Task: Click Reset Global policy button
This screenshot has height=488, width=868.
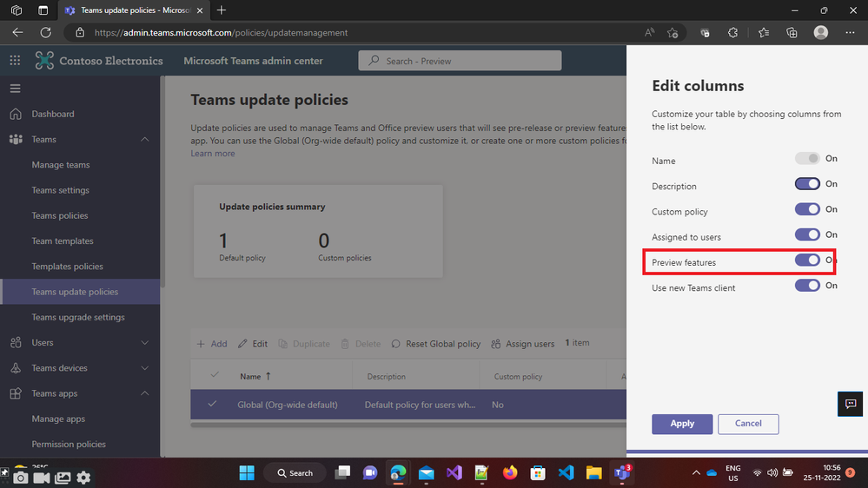Action: 435,344
